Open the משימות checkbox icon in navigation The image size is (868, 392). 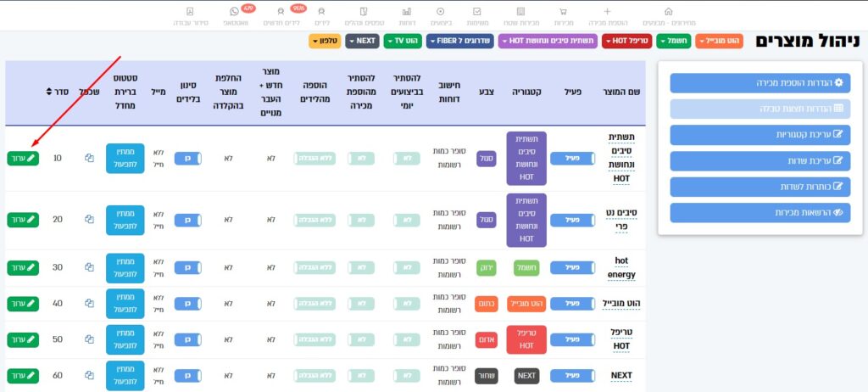[x=477, y=12]
